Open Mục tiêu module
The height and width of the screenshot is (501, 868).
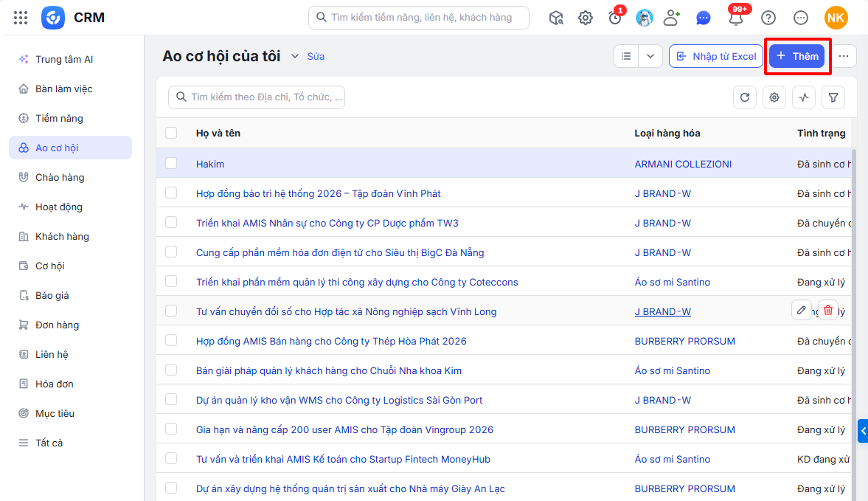pos(70,413)
